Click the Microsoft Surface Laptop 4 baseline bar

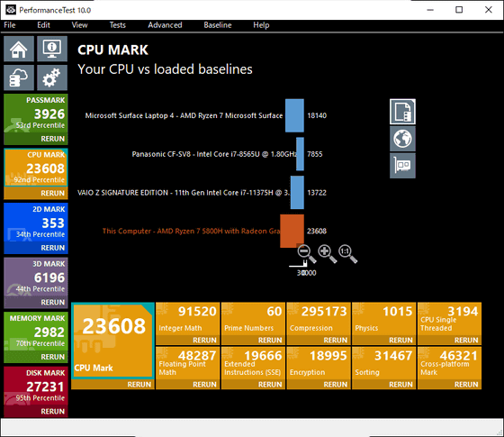pos(294,115)
